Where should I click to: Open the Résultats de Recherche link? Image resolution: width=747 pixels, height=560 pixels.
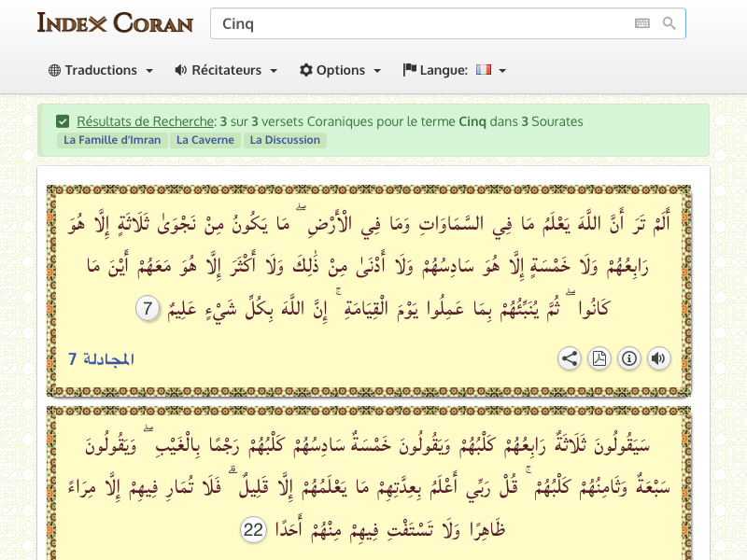coord(146,121)
